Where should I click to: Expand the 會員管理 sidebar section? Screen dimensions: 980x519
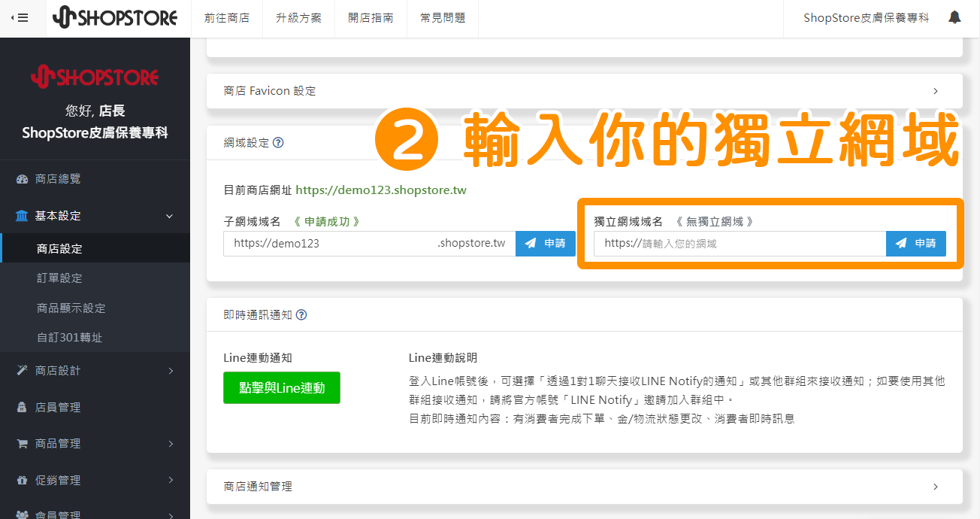click(x=95, y=514)
